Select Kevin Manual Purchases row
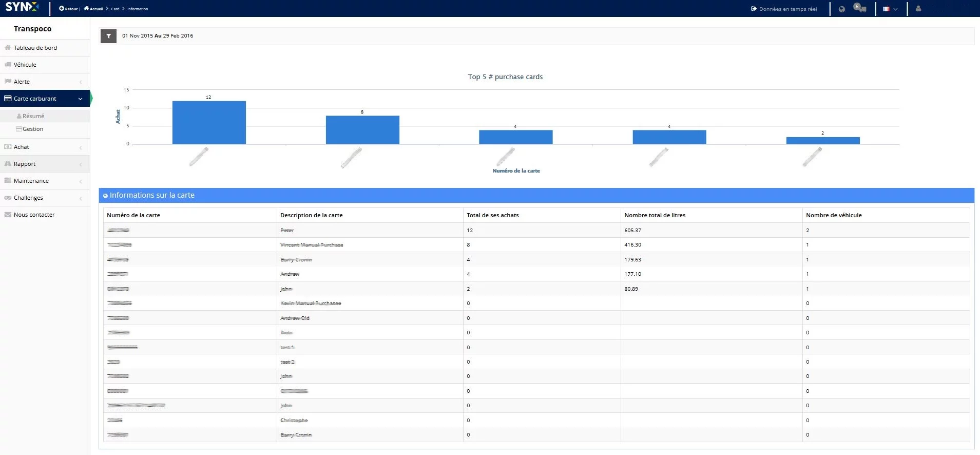Image resolution: width=980 pixels, height=455 pixels. [x=536, y=304]
